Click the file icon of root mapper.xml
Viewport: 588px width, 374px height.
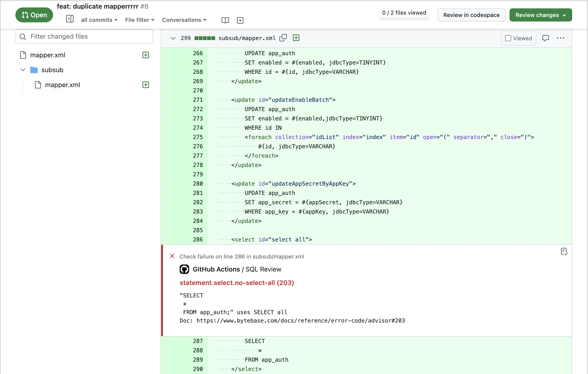23,55
